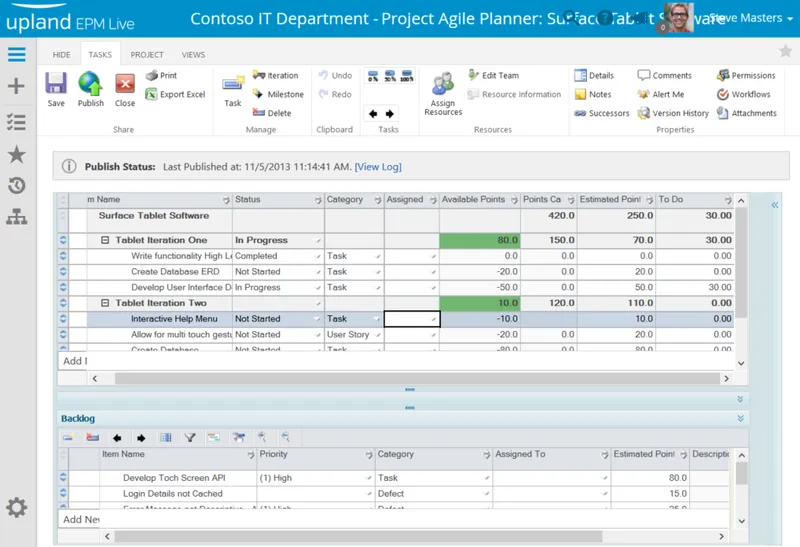Open Permissions

pyautogui.click(x=746, y=76)
